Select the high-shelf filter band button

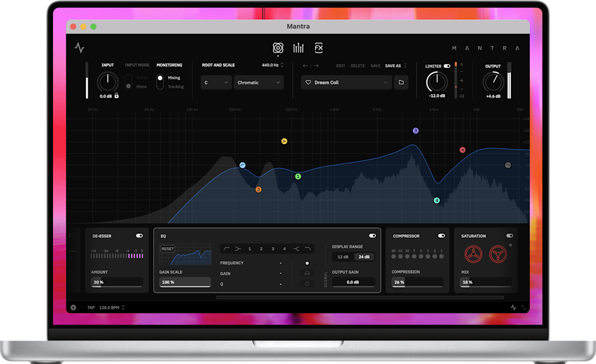(296, 249)
